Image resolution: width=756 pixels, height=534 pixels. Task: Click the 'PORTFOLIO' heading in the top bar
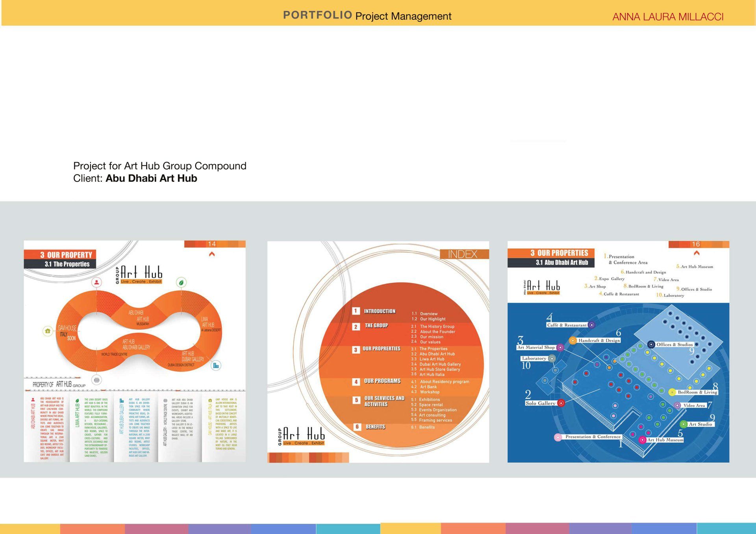click(318, 15)
